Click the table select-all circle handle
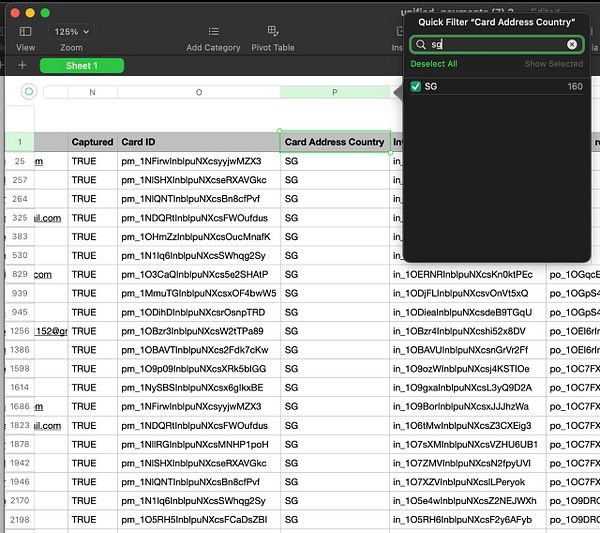The height and width of the screenshot is (533, 600). coord(28,92)
